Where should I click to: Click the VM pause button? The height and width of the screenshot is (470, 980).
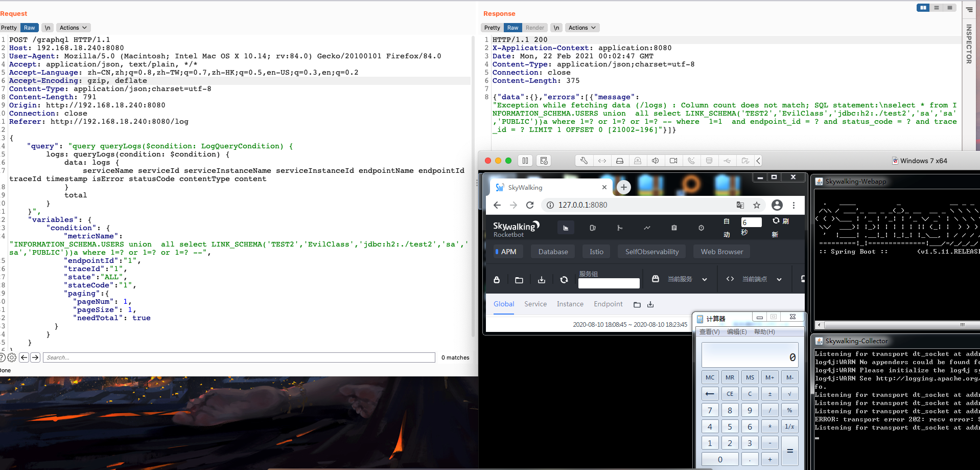click(x=525, y=161)
